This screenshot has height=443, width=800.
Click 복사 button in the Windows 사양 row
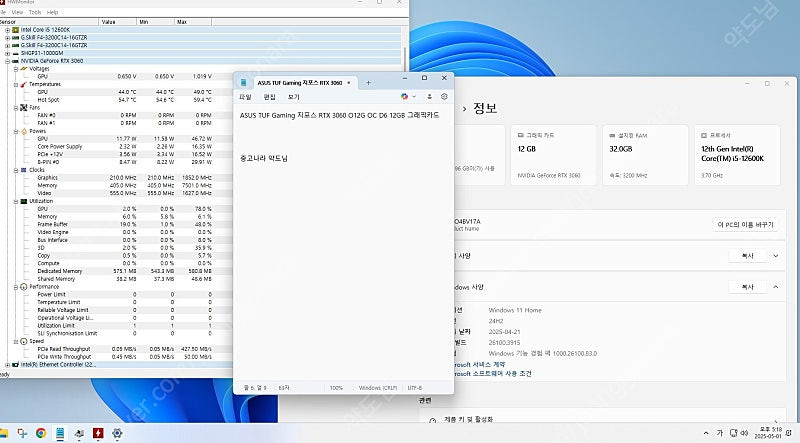point(747,287)
